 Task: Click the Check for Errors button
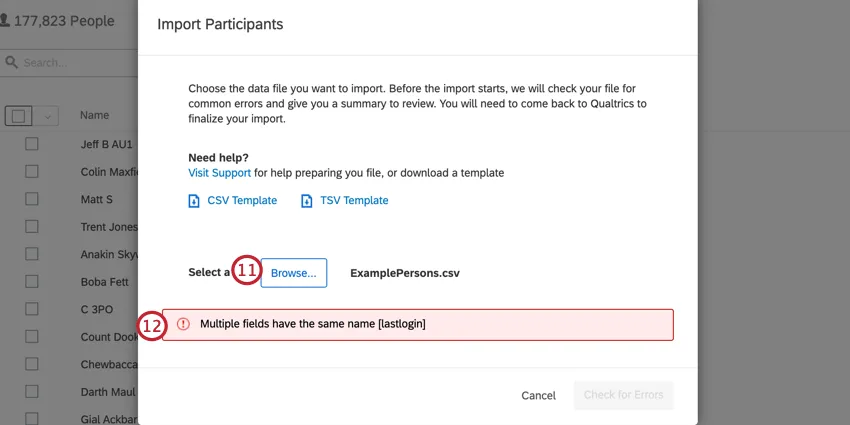point(623,395)
